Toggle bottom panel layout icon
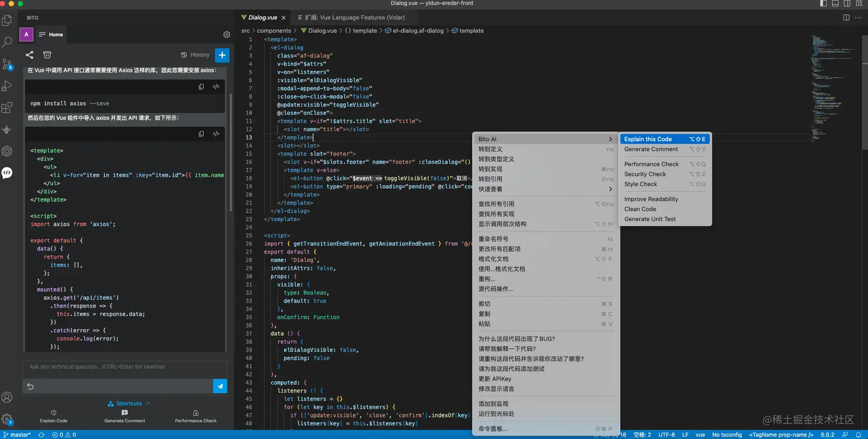Image resolution: width=868 pixels, height=439 pixels. (x=835, y=3)
